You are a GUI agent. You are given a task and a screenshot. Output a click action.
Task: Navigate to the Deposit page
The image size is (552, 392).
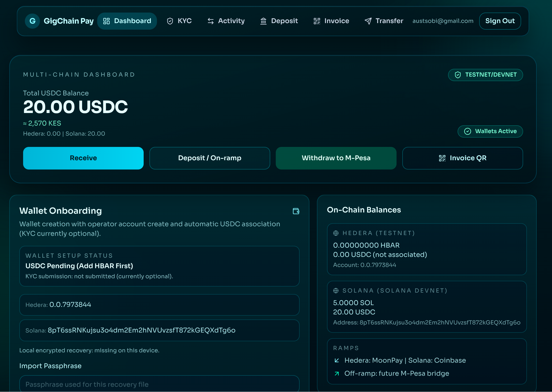point(279,21)
